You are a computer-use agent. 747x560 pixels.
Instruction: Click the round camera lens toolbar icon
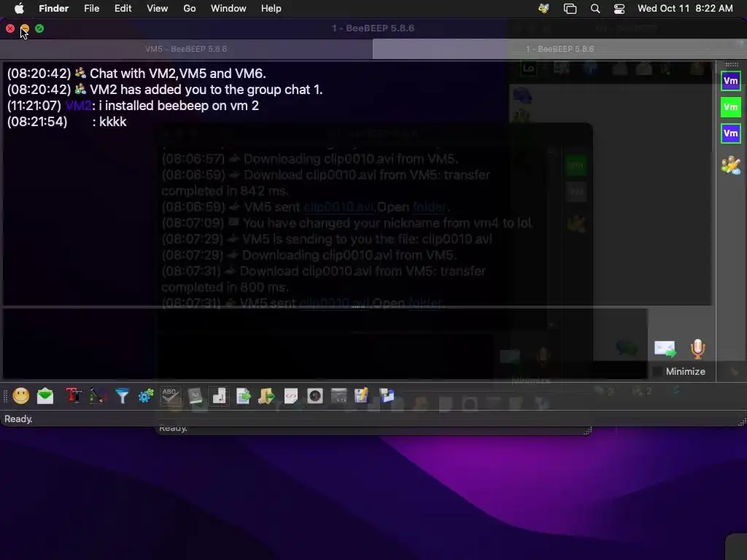[315, 396]
